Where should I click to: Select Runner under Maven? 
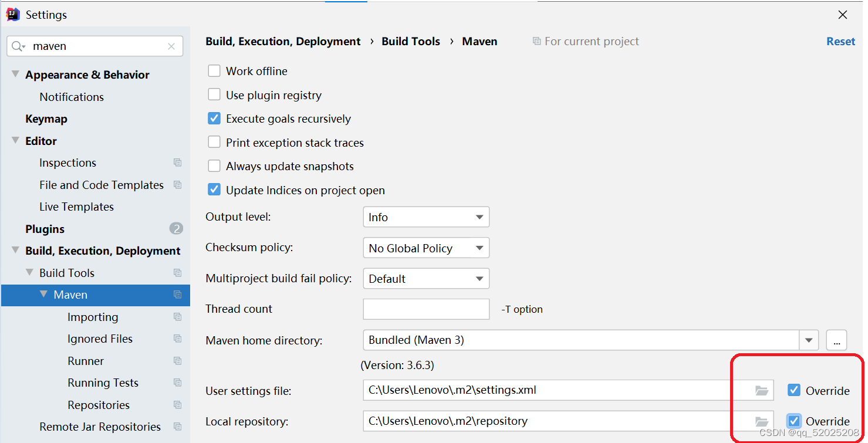point(86,361)
